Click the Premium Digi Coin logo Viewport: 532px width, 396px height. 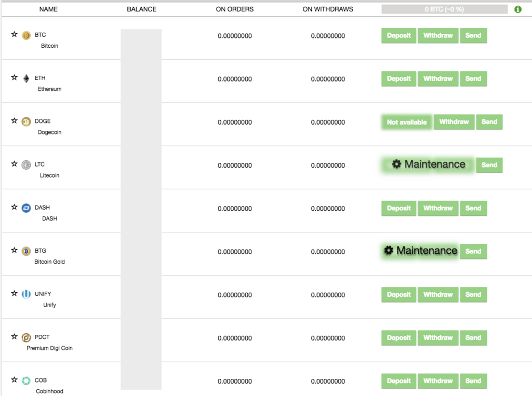click(x=26, y=338)
